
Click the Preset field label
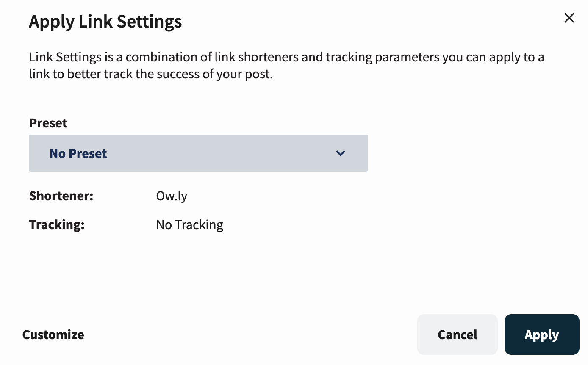click(x=48, y=123)
